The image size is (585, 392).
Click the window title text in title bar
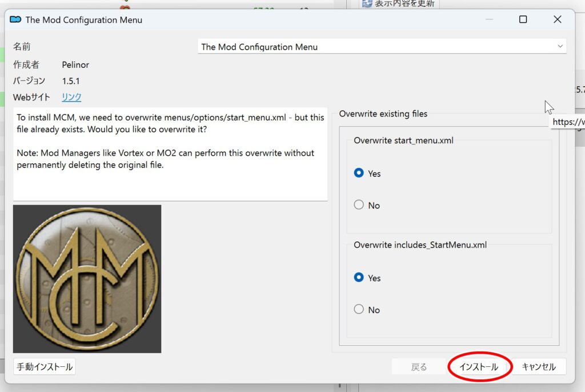[84, 20]
